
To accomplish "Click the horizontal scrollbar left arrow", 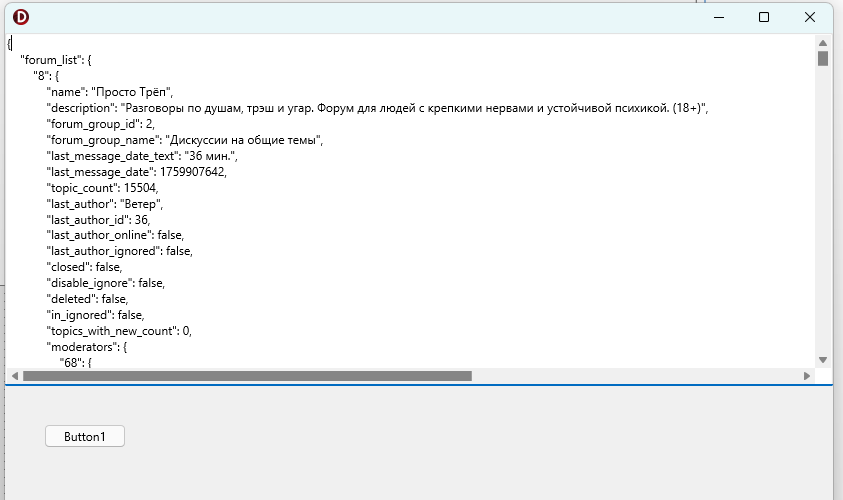I will click(14, 376).
